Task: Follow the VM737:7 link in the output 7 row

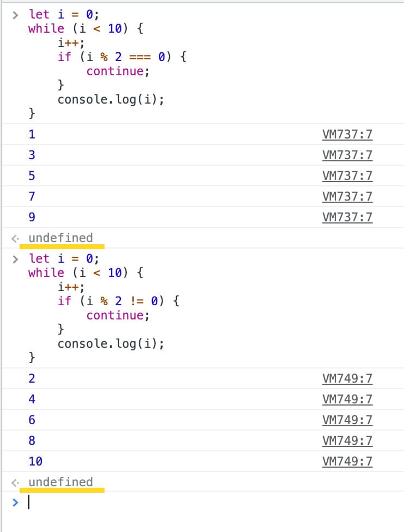Action: point(347,196)
